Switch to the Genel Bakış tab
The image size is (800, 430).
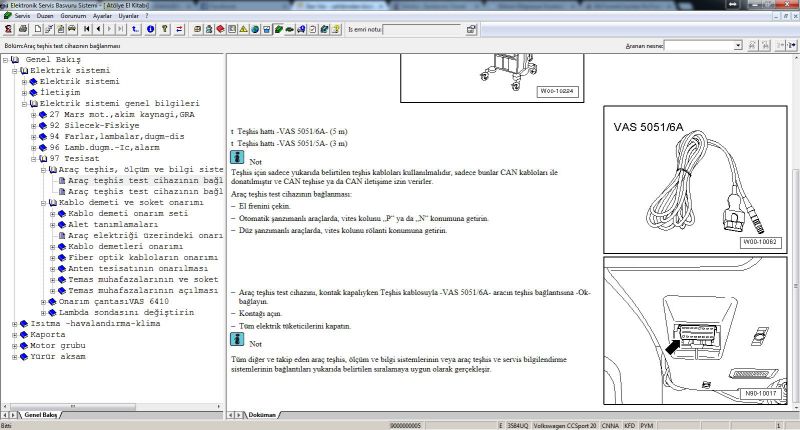point(40,415)
